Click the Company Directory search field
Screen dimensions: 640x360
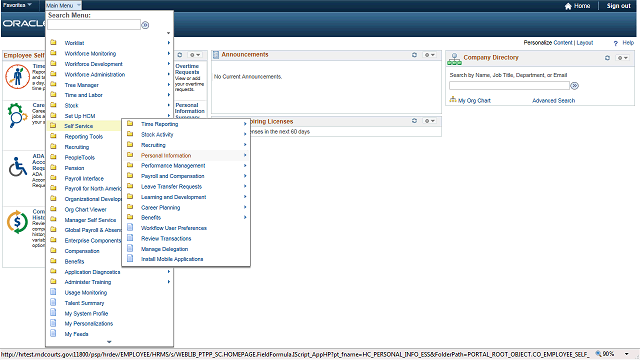pyautogui.click(x=509, y=86)
